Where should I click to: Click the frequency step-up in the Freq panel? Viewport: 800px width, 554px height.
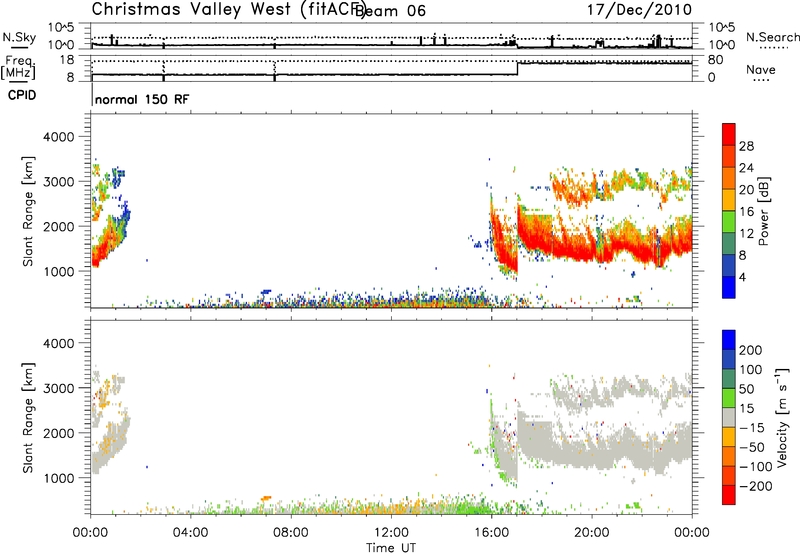pos(517,69)
